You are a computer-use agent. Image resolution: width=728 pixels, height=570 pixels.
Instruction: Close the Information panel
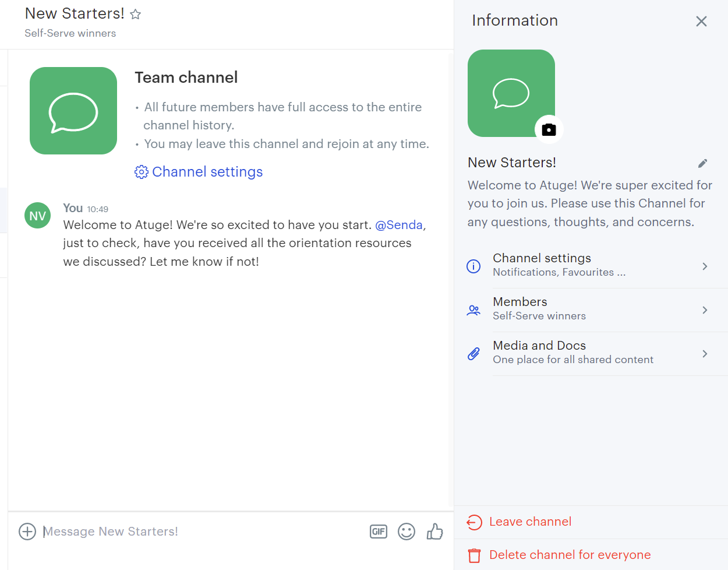[x=701, y=22]
